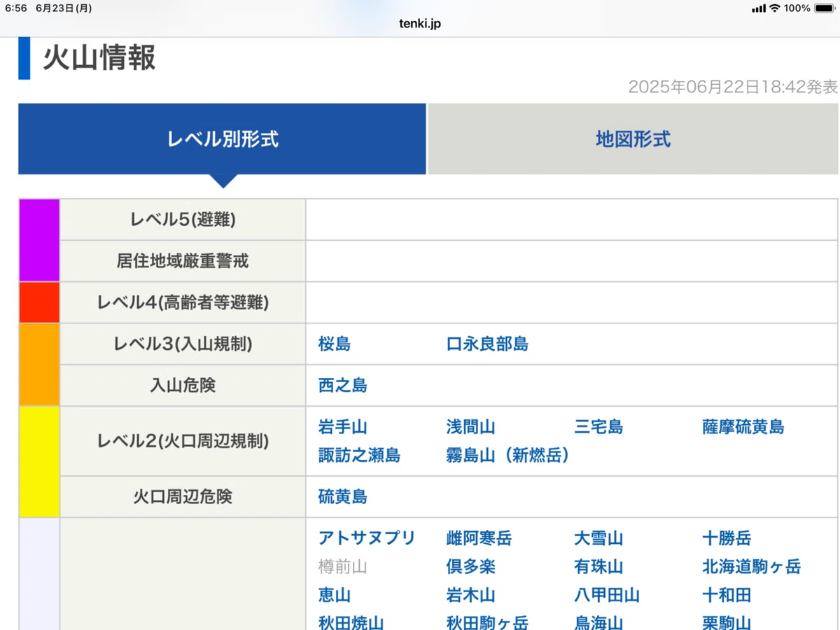Open the 霧島山（新燃岳）link
Viewport: 840px width, 630px height.
508,455
